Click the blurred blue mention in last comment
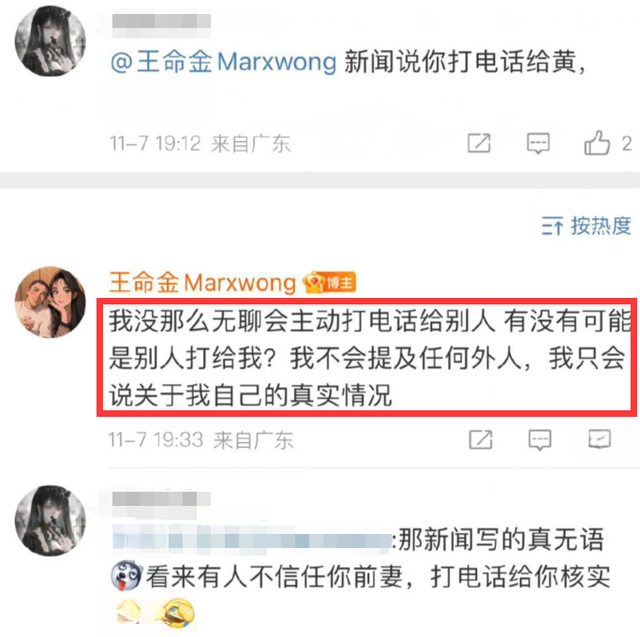Viewport: 640px width, 637px height. click(252, 540)
